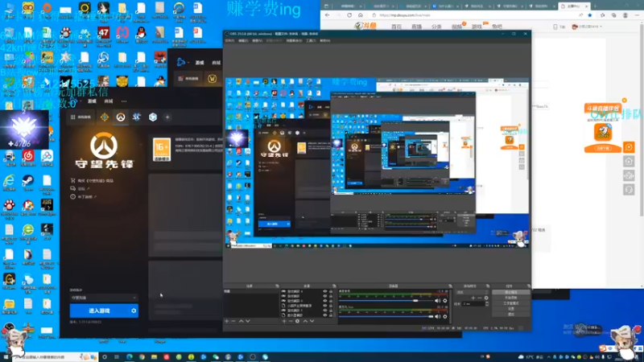The width and height of the screenshot is (644, 362).
Task: Hide the topmost source via its eye icon
Action: tap(325, 291)
